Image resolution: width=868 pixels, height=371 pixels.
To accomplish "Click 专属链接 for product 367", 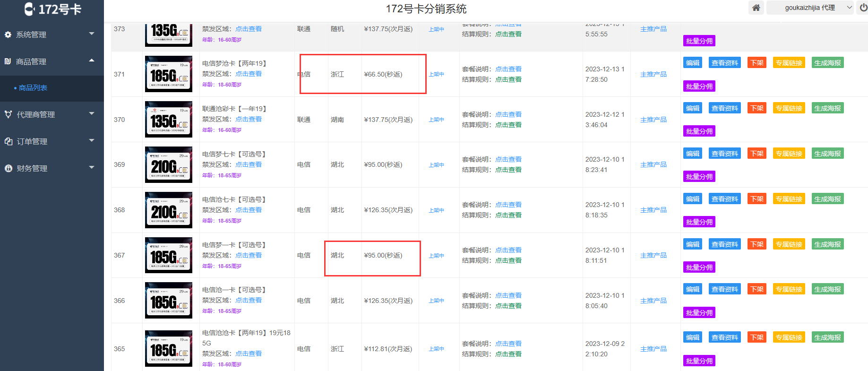I will 789,244.
